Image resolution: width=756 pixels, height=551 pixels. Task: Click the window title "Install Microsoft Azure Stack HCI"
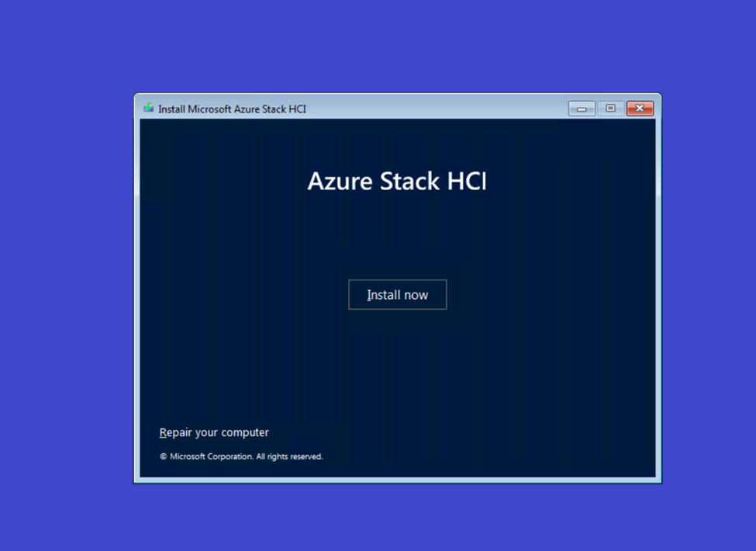click(233, 109)
